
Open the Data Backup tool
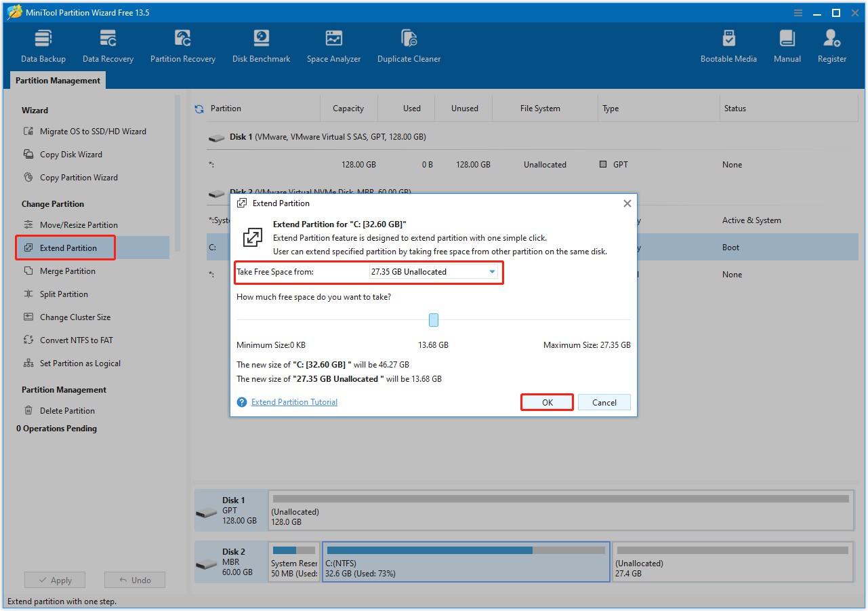(43, 45)
